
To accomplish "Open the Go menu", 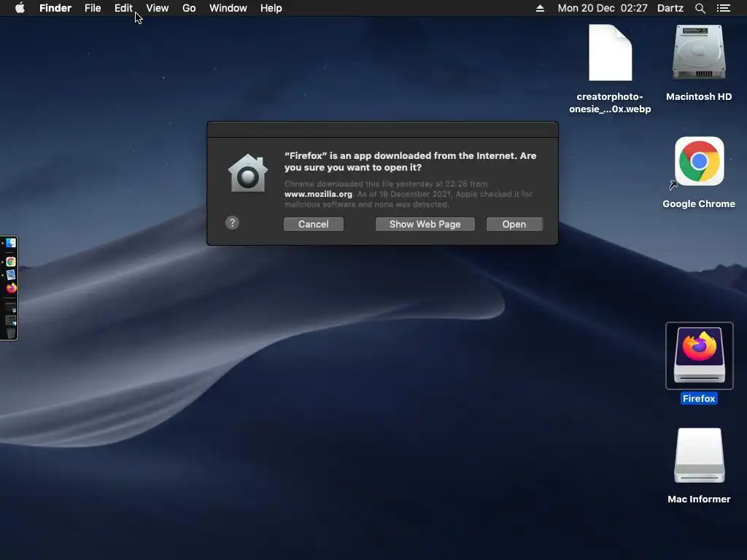I will (189, 8).
